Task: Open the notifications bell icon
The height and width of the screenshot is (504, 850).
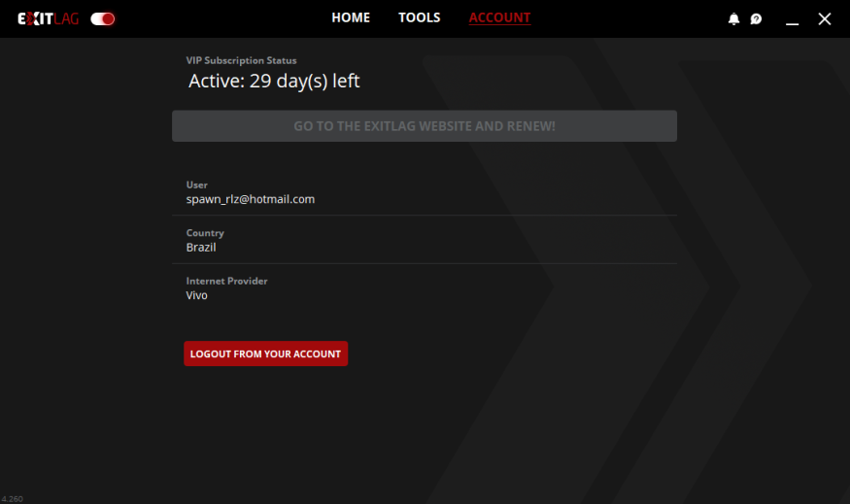Action: click(733, 19)
